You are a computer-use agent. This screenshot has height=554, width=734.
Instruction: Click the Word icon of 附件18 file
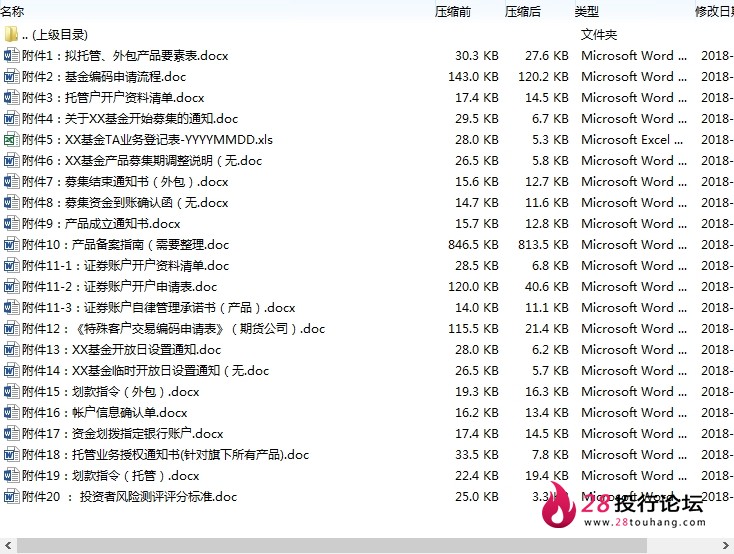coord(11,454)
